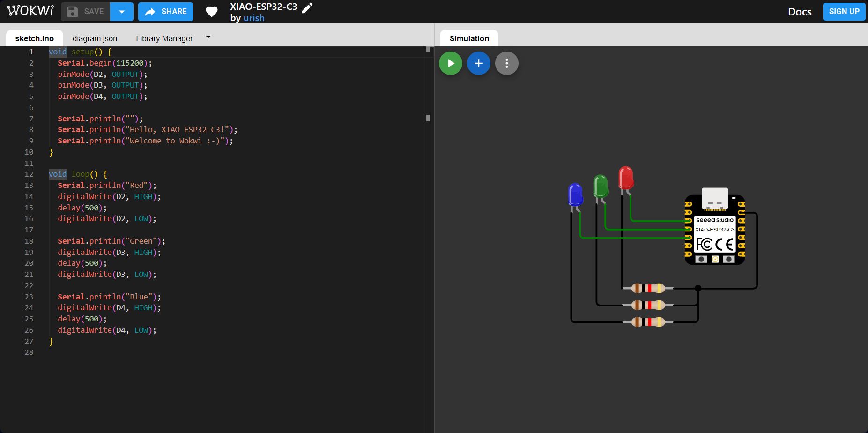Select the bottom resistor

click(648, 322)
